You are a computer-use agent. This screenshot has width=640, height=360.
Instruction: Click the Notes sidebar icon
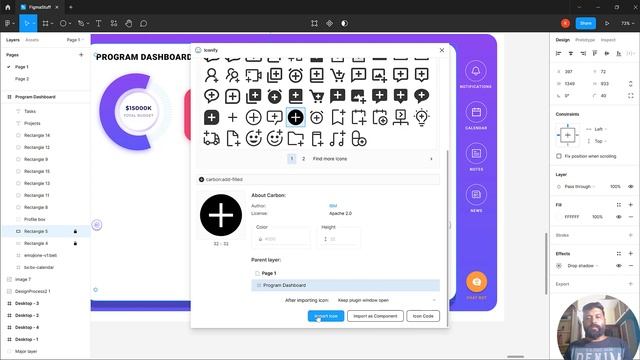click(x=476, y=153)
